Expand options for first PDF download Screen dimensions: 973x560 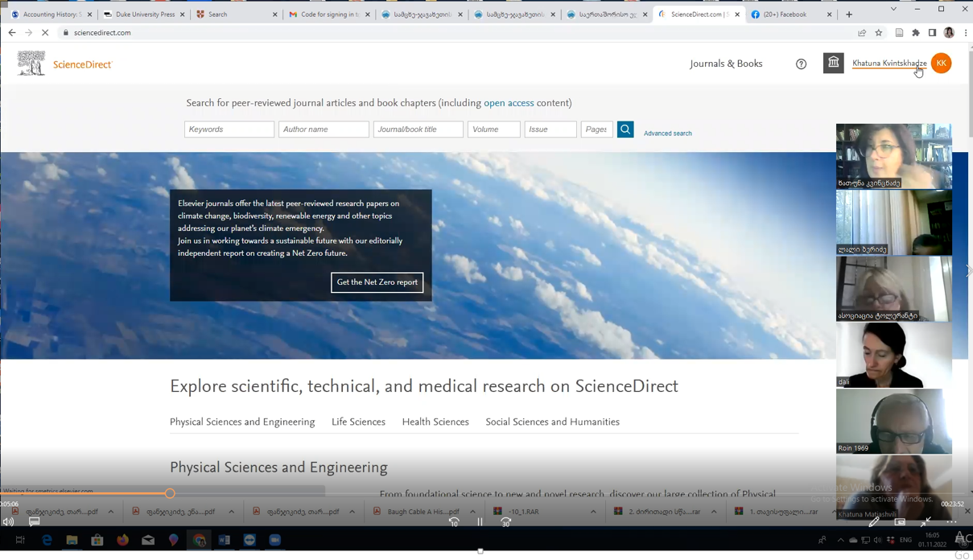111,512
